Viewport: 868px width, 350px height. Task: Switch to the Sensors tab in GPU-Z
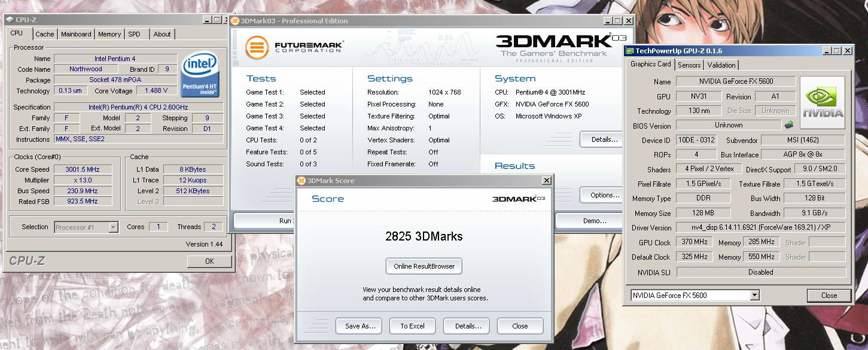(x=690, y=65)
